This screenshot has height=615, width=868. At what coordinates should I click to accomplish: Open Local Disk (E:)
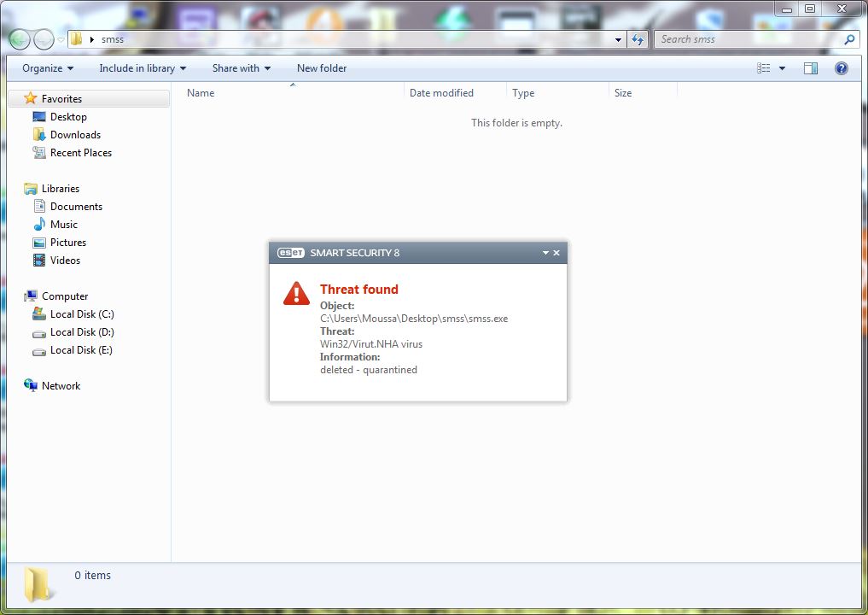(81, 349)
